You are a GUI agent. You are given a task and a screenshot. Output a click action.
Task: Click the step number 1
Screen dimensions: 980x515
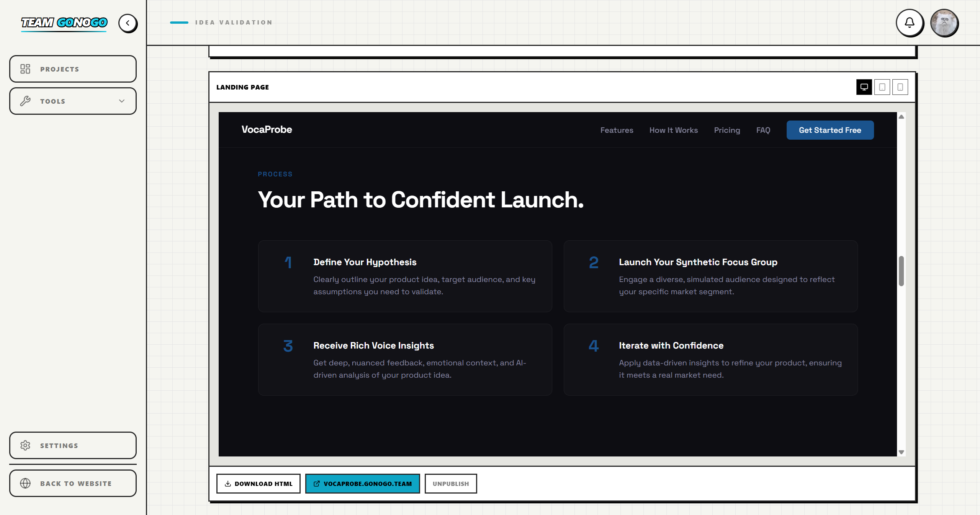click(x=288, y=262)
